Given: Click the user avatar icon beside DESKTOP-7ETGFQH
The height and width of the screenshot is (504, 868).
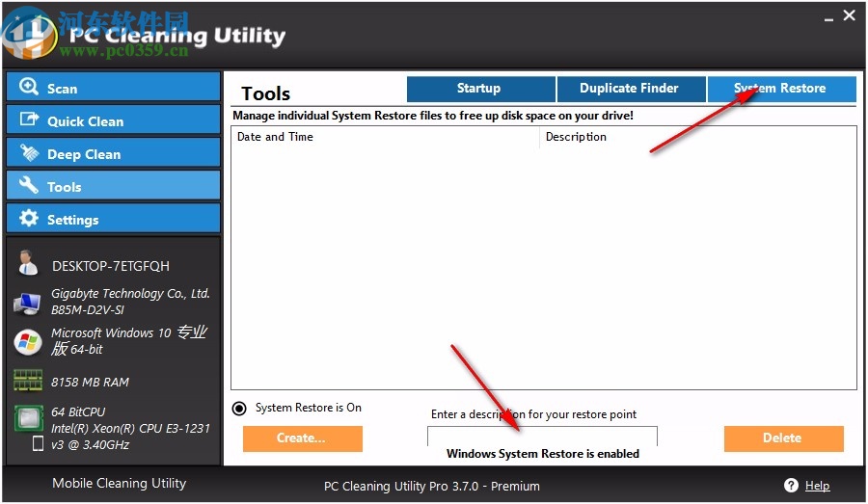Looking at the screenshot, I should click(x=27, y=262).
